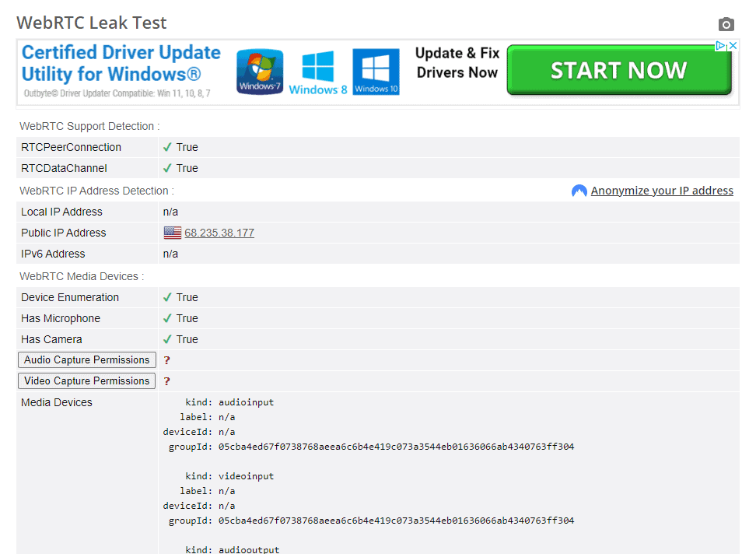Open the 68.235.38.177 public IP link

pyautogui.click(x=219, y=233)
